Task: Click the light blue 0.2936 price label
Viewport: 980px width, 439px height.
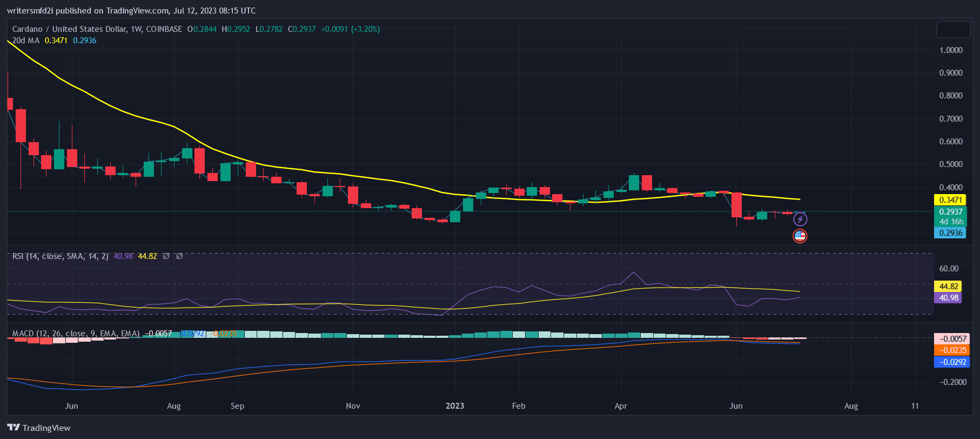Action: point(950,233)
